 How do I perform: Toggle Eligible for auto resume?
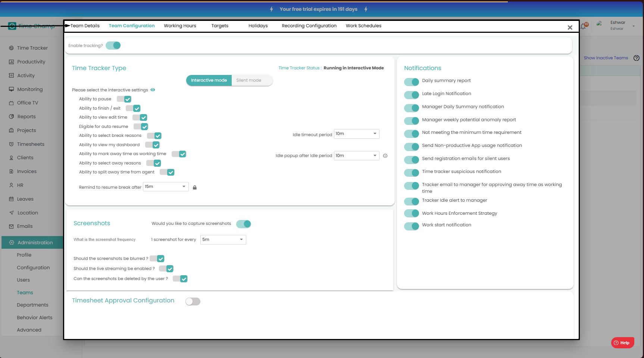(141, 127)
